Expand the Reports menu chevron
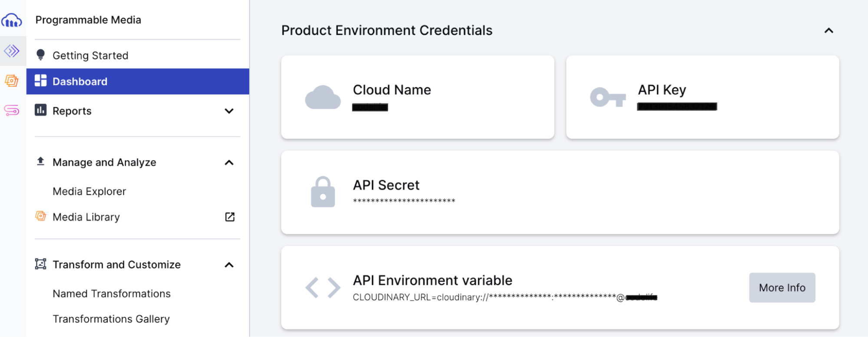868x337 pixels. pos(229,111)
